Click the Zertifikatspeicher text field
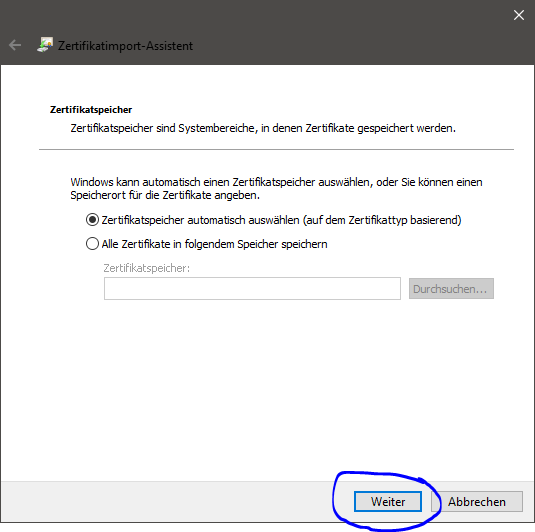535x532 pixels. 252,288
